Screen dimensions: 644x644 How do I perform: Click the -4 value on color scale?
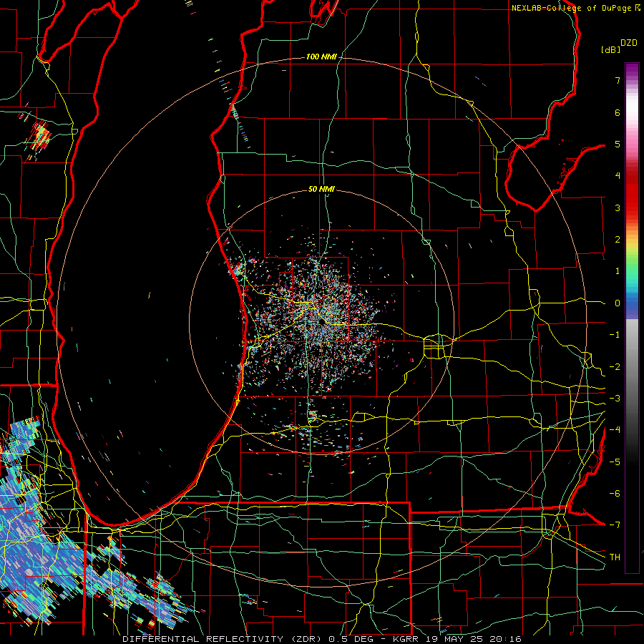point(615,430)
